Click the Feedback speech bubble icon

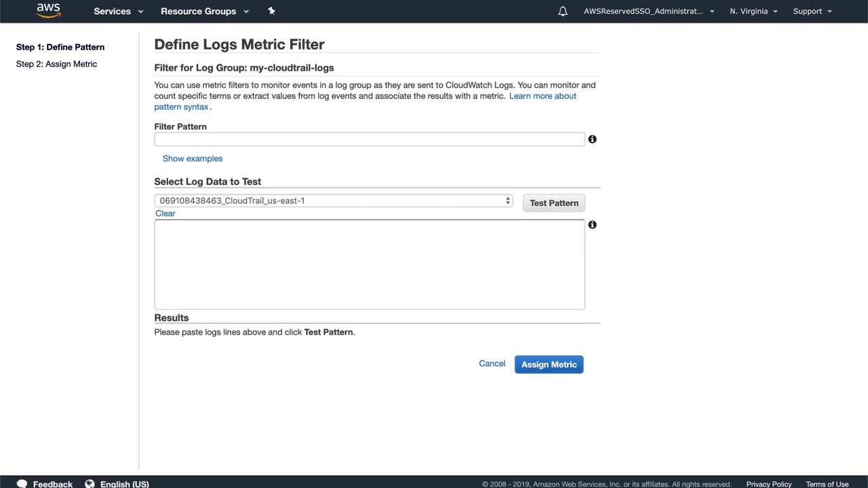point(22,484)
